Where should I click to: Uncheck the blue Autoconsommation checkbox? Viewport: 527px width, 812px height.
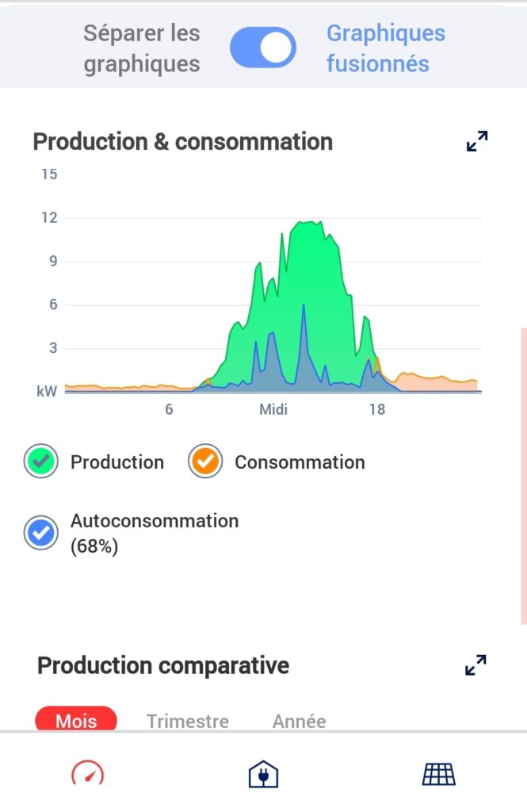pyautogui.click(x=41, y=532)
